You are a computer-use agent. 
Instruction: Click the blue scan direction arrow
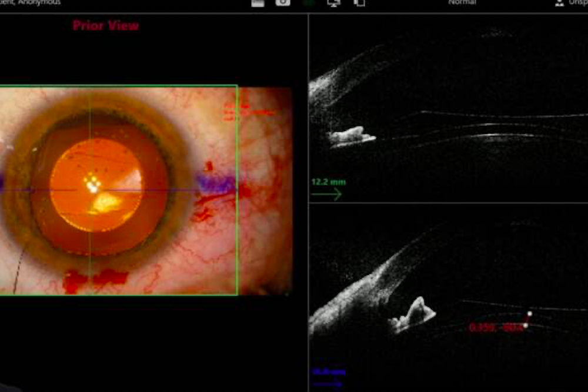tap(328, 384)
